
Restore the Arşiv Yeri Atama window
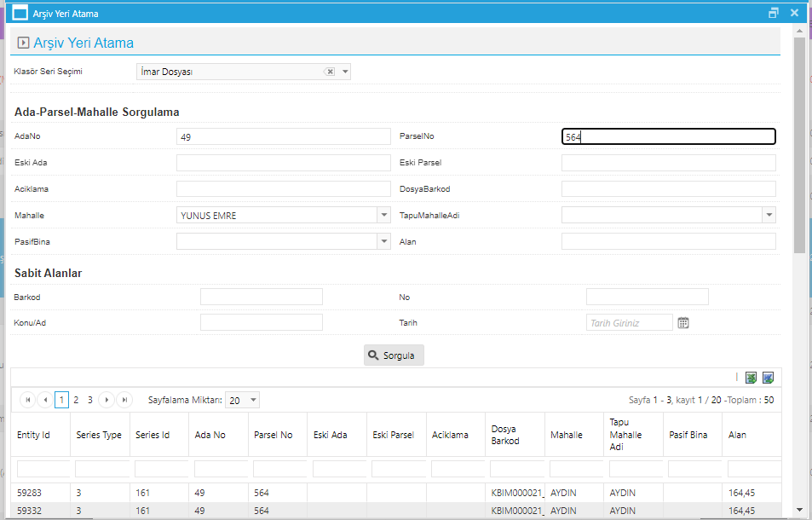point(773,13)
